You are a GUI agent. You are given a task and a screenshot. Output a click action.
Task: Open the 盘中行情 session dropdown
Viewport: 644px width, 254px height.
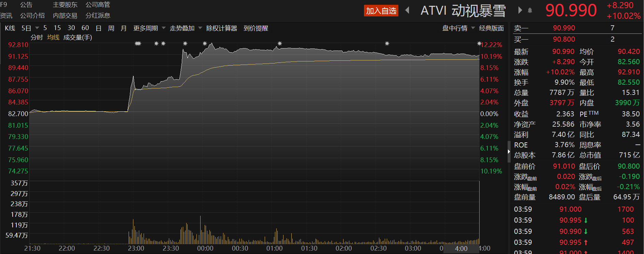pos(473,28)
